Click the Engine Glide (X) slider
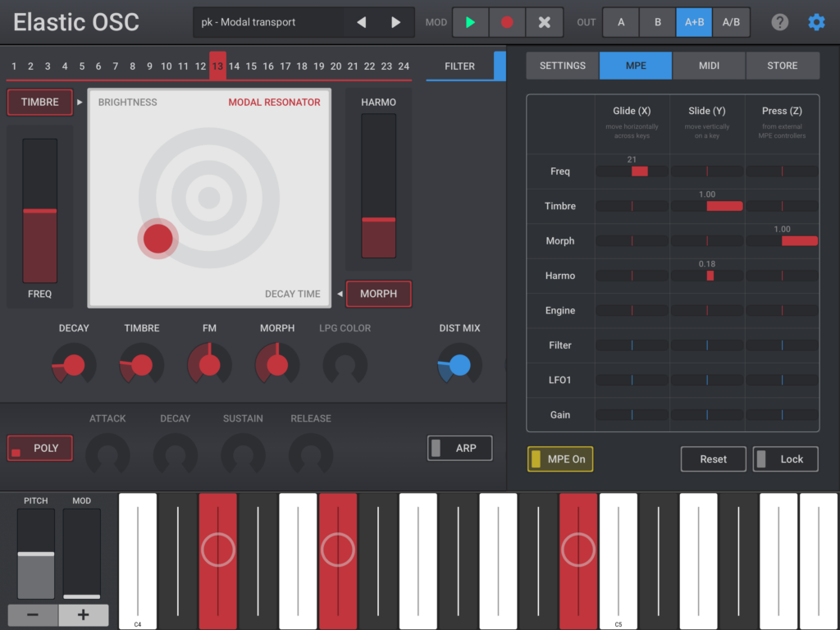The width and height of the screenshot is (840, 630). coord(632,311)
